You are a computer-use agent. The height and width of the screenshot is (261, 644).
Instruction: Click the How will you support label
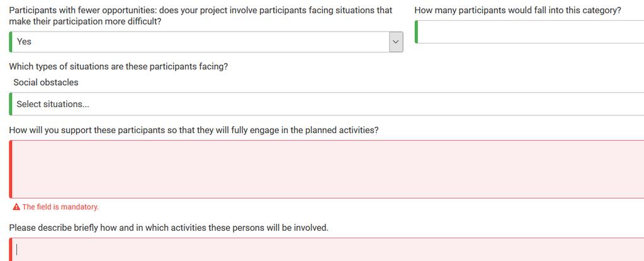coord(193,130)
